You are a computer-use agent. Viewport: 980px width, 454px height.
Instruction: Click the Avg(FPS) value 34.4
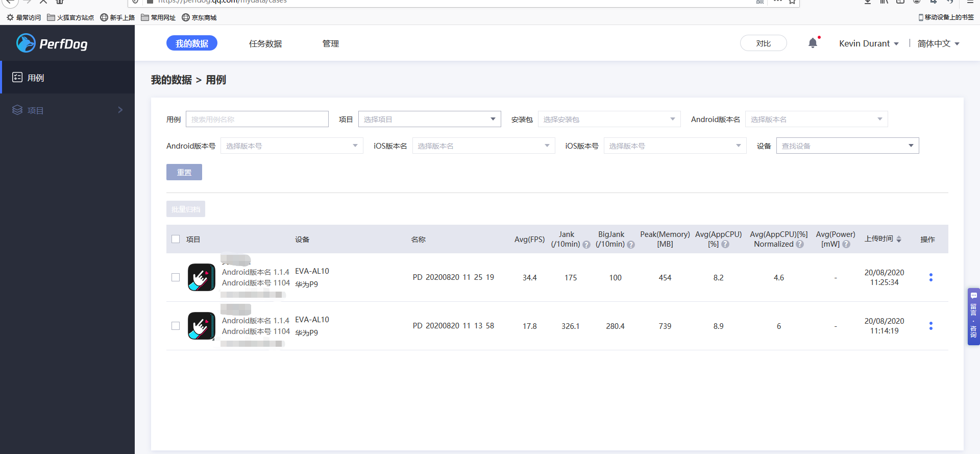[x=530, y=278]
